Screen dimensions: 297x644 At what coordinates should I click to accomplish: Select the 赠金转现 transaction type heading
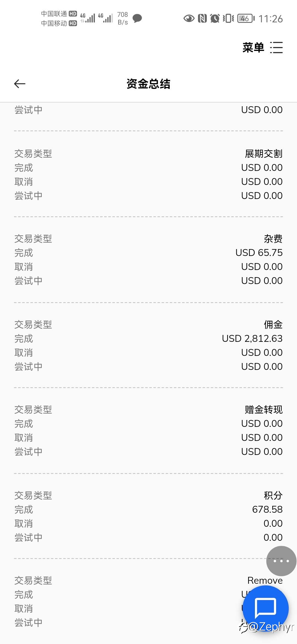coord(264,410)
